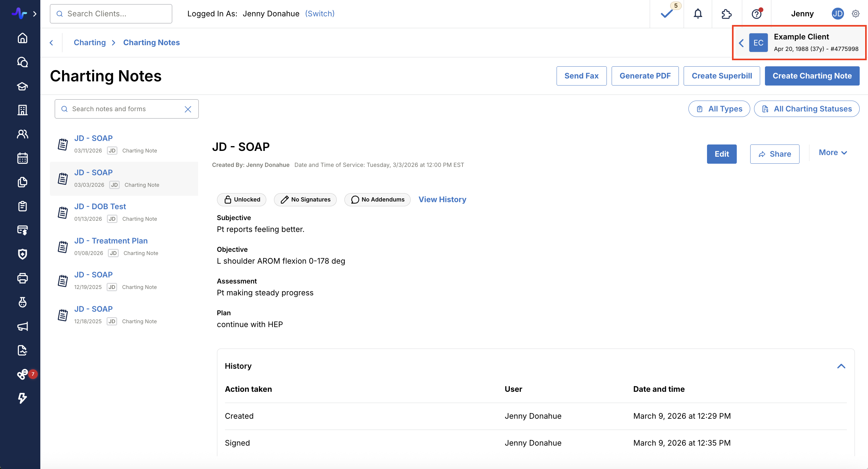Open the megaphone icon in sidebar
Image resolution: width=868 pixels, height=469 pixels.
click(22, 326)
